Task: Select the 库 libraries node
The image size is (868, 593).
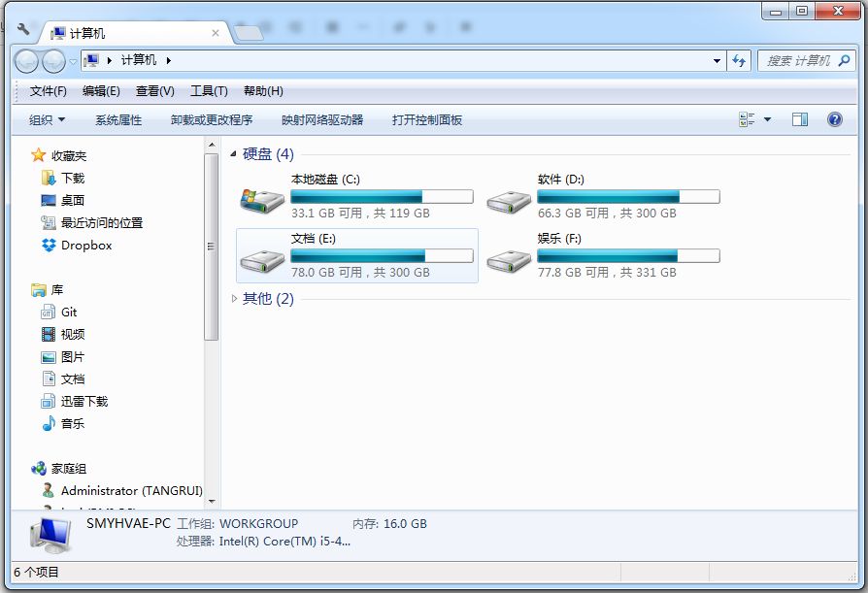Action: coord(57,290)
